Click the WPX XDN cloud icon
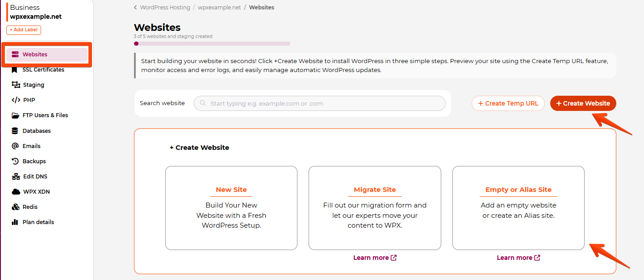644x280 pixels. [16, 191]
